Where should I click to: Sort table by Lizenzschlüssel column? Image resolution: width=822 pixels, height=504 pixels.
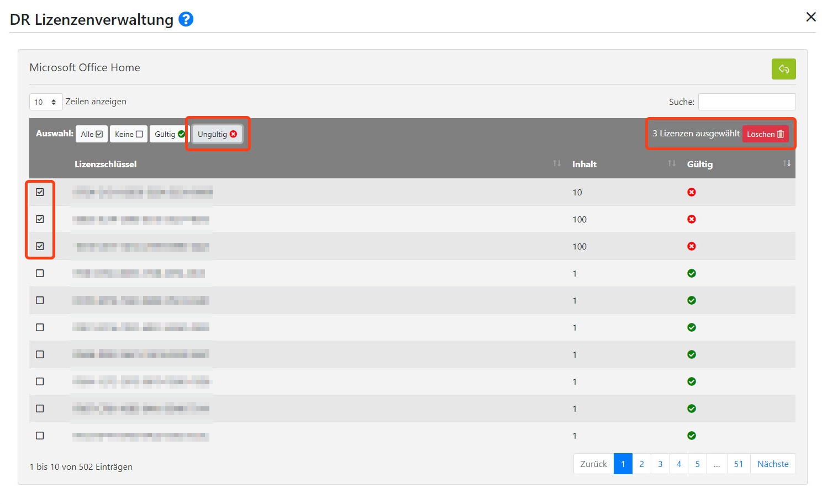(x=317, y=164)
